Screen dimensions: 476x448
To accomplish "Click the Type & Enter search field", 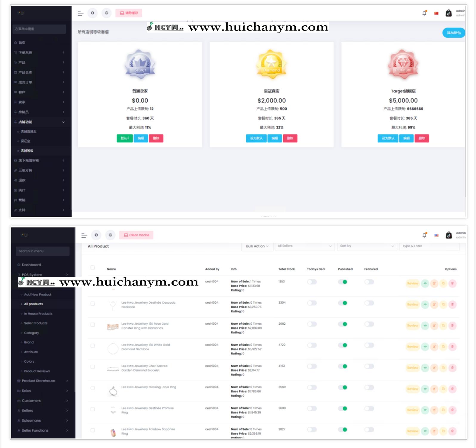I will [429, 246].
